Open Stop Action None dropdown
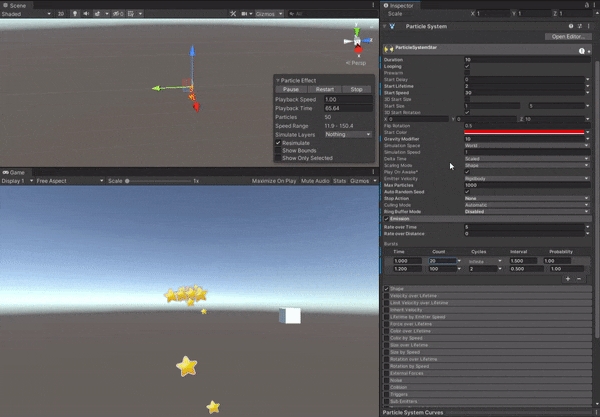This screenshot has height=417, width=600. tap(527, 198)
